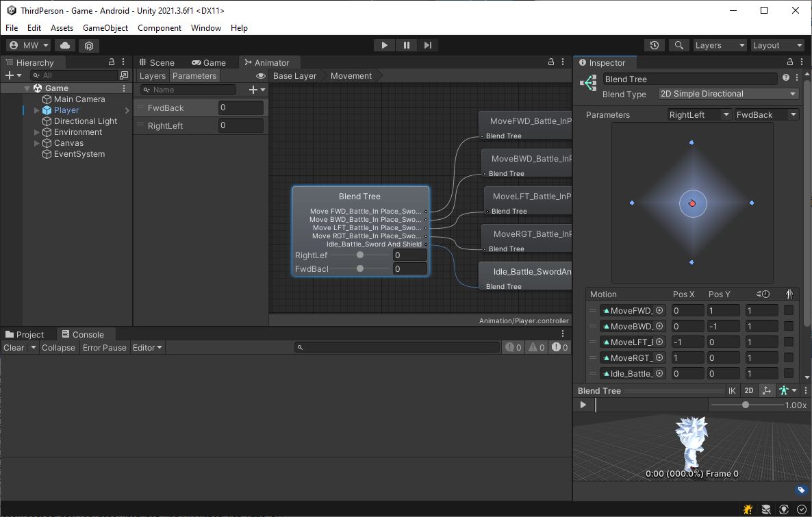Open the GameObject menu
Screen dimensions: 812x517
point(105,28)
